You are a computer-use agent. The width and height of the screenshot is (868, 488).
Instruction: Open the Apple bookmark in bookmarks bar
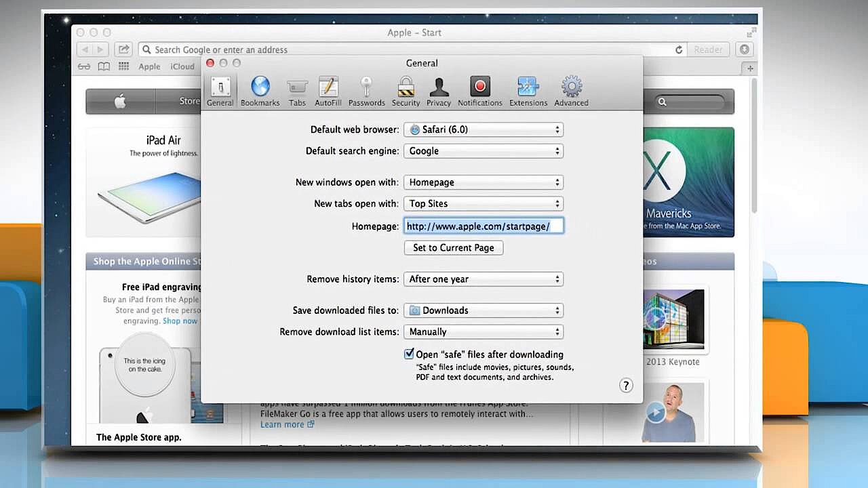click(149, 66)
